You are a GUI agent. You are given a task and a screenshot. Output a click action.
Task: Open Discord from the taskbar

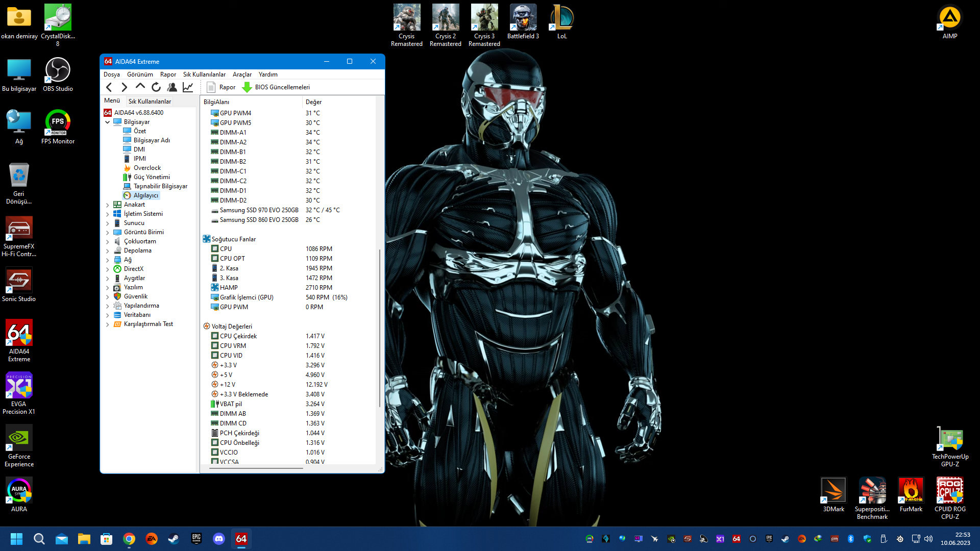219,539
